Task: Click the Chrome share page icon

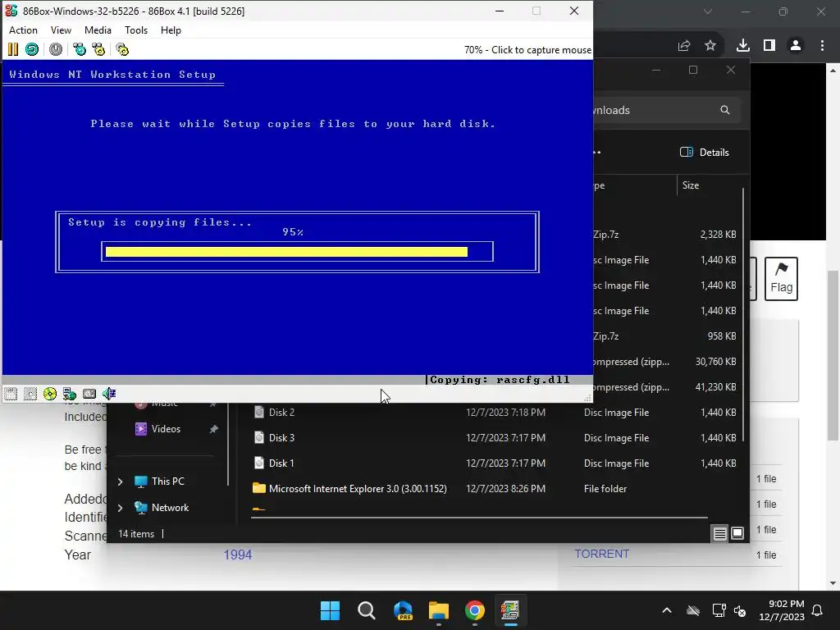Action: pos(684,46)
